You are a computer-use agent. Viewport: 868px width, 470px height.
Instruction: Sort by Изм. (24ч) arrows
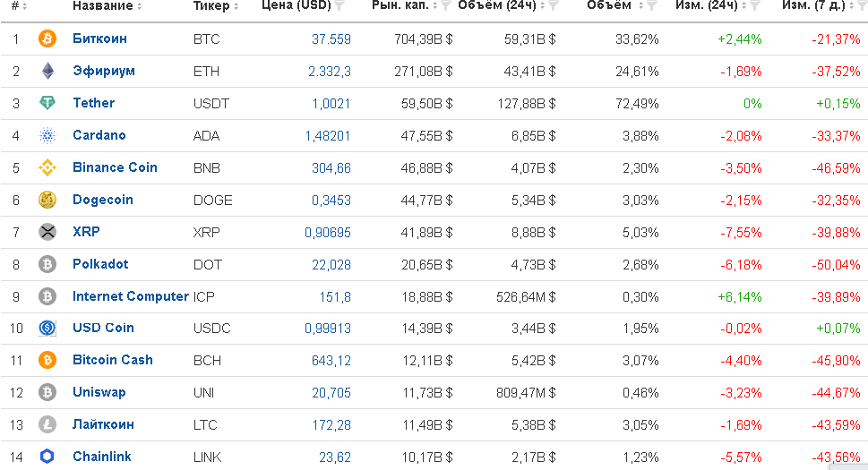point(744,6)
